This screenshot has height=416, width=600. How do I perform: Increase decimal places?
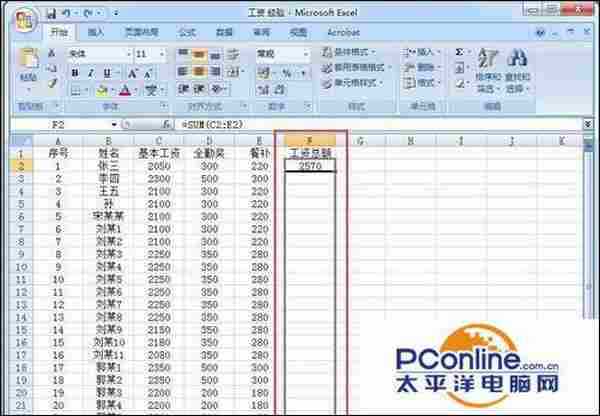[x=263, y=90]
